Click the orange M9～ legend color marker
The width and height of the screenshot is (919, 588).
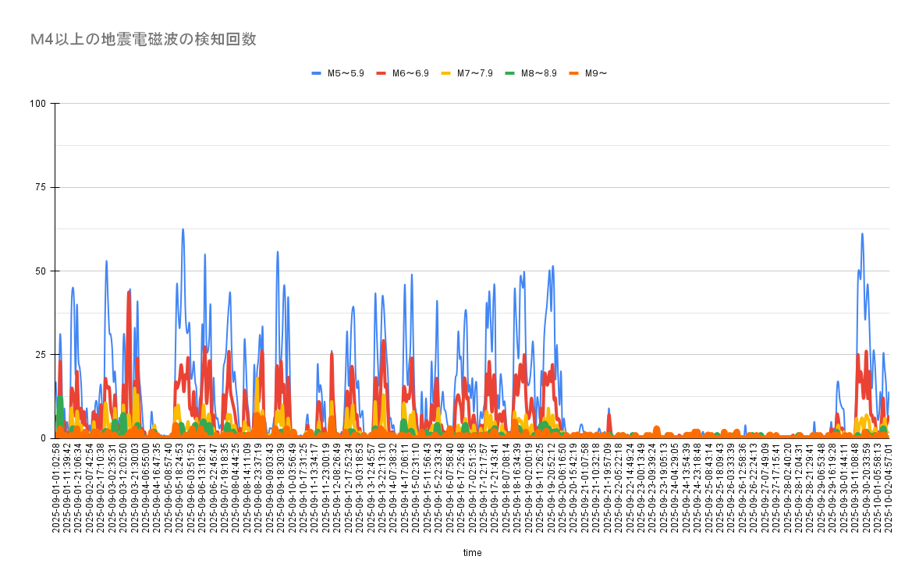coord(576,73)
